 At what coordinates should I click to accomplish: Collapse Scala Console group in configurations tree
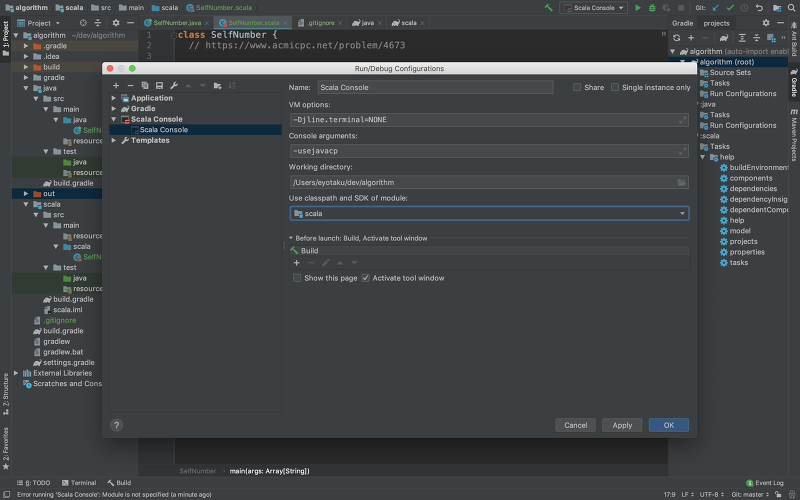(x=114, y=119)
